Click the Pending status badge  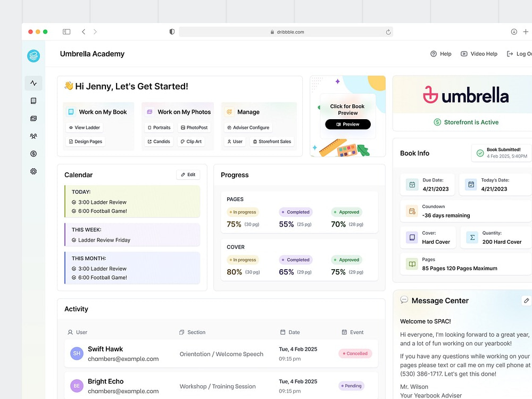(x=352, y=386)
